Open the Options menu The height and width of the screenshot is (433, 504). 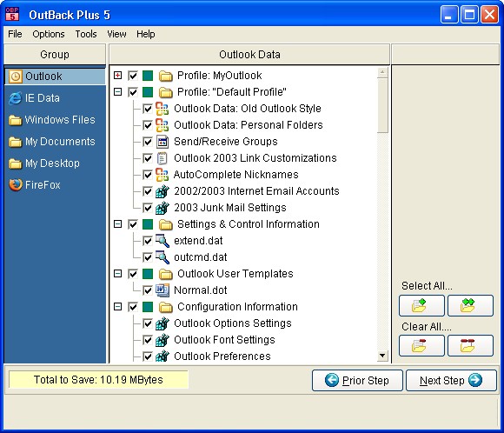[49, 34]
